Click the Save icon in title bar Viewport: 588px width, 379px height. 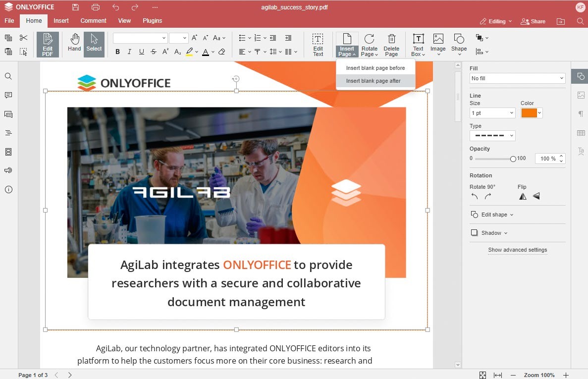click(x=75, y=7)
